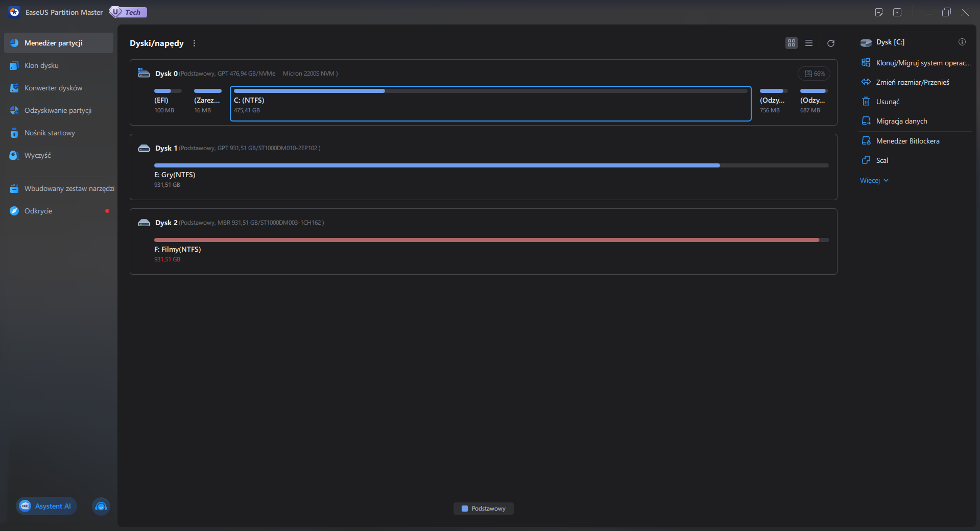The image size is (980, 531).
Task: Click the Scal merge icon
Action: tap(866, 160)
